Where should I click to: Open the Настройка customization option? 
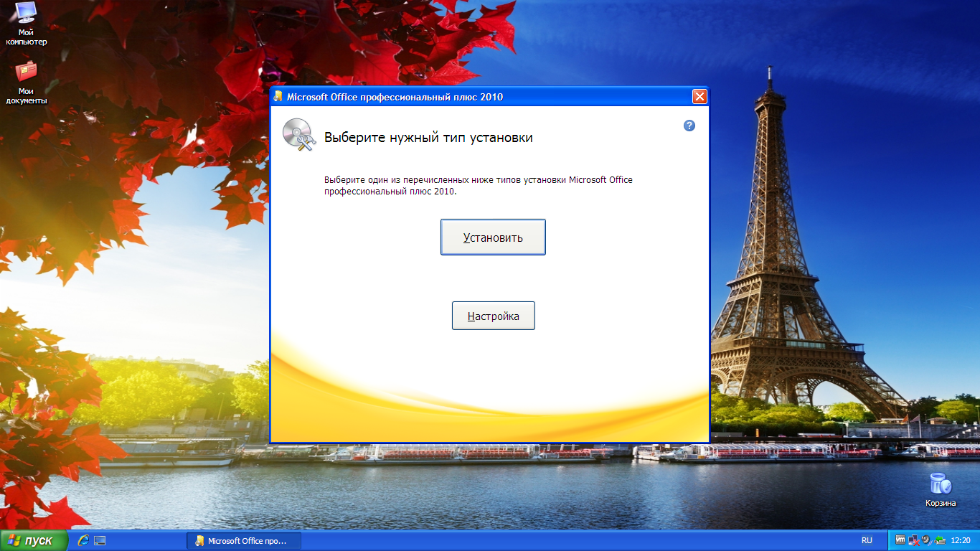coord(493,316)
